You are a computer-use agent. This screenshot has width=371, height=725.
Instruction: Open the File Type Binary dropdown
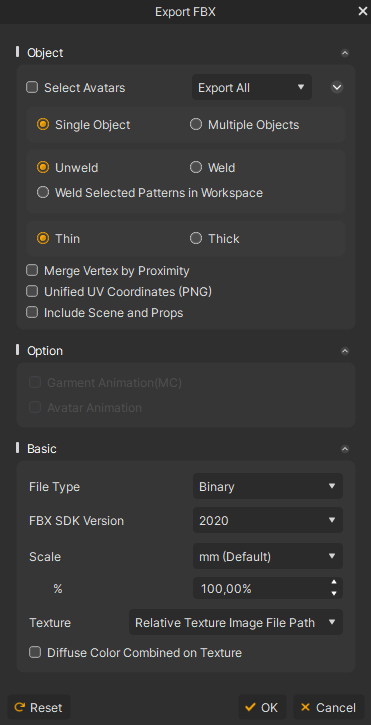pyautogui.click(x=268, y=486)
